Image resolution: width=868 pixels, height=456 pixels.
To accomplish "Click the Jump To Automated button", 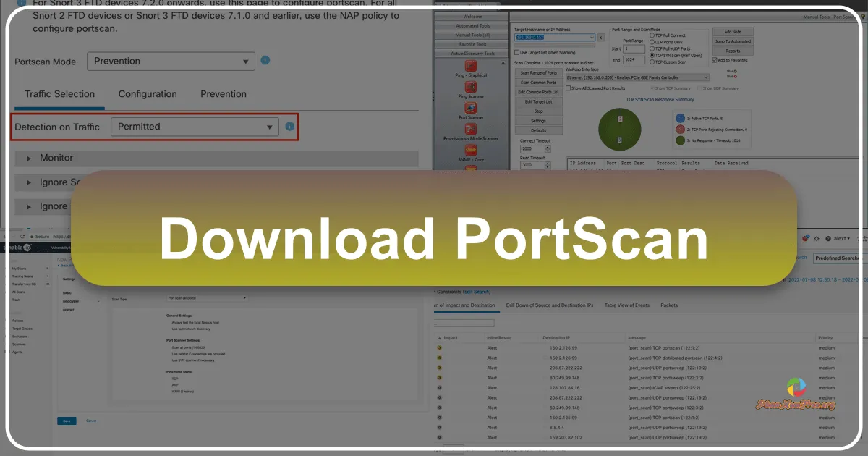I will coord(733,41).
